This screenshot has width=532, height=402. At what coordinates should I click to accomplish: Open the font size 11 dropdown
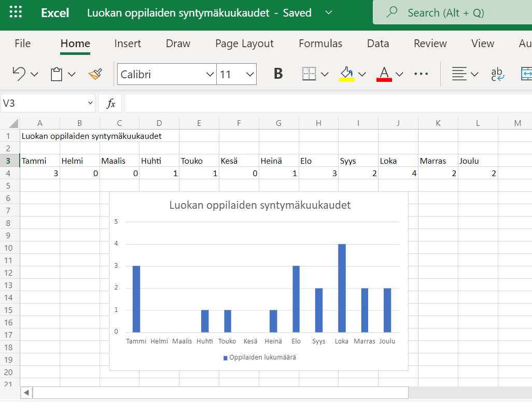point(250,75)
